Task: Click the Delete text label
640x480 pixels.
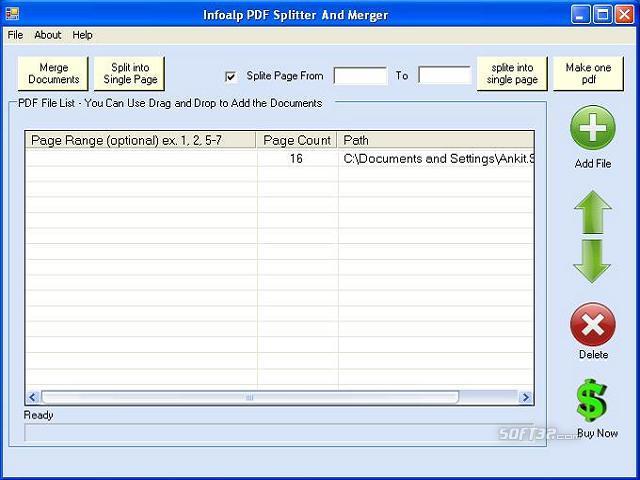Action: [x=593, y=355]
